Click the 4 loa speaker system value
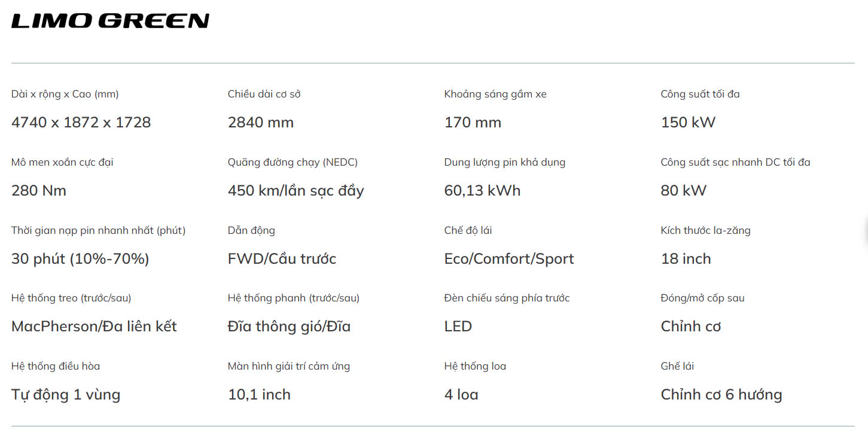This screenshot has height=436, width=868. [x=461, y=395]
